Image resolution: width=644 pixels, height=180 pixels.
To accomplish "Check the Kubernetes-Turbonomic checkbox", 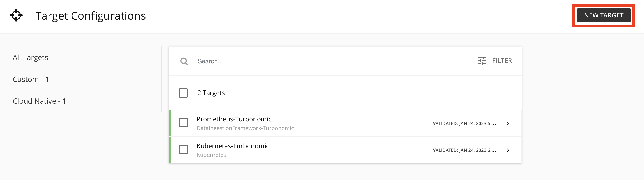I will (x=183, y=150).
